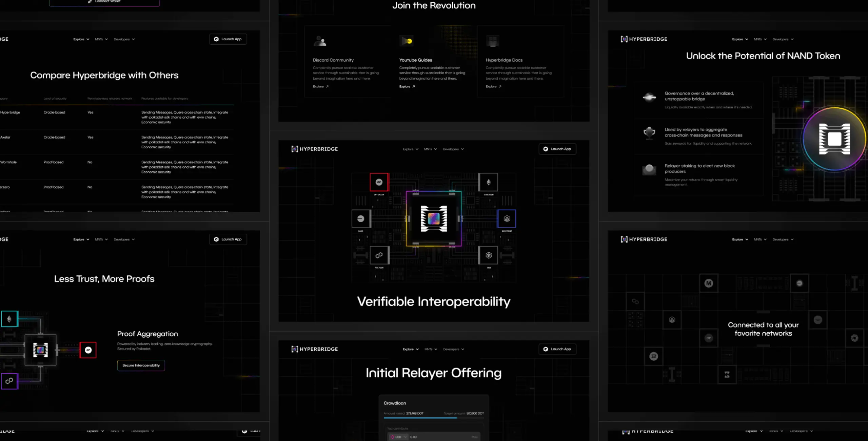The height and width of the screenshot is (441, 868).
Task: Click the Wormhole row name in comparison table
Action: coord(8,162)
